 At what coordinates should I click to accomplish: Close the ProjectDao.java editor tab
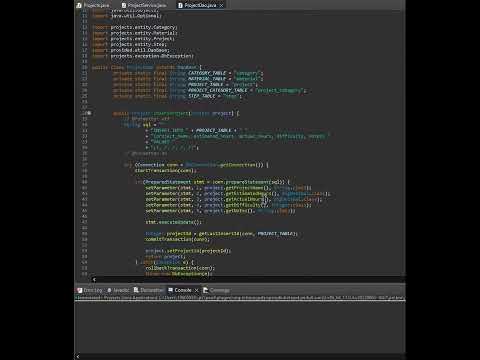tap(221, 5)
